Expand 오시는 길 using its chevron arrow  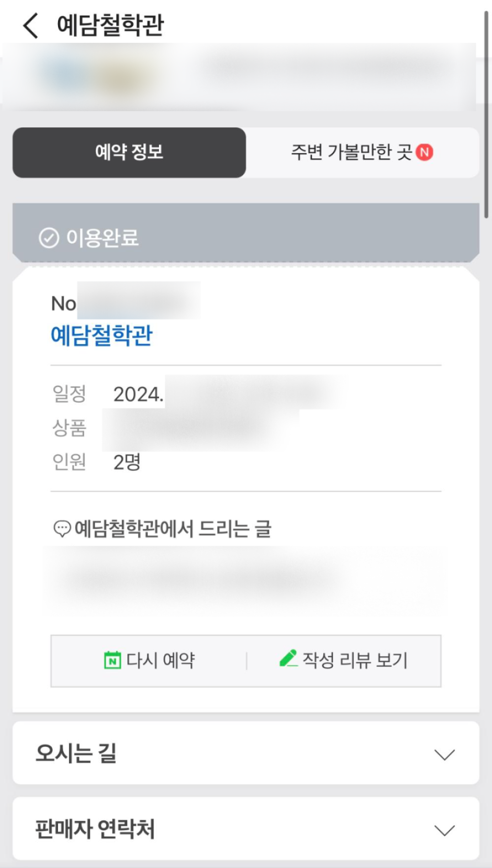point(444,754)
